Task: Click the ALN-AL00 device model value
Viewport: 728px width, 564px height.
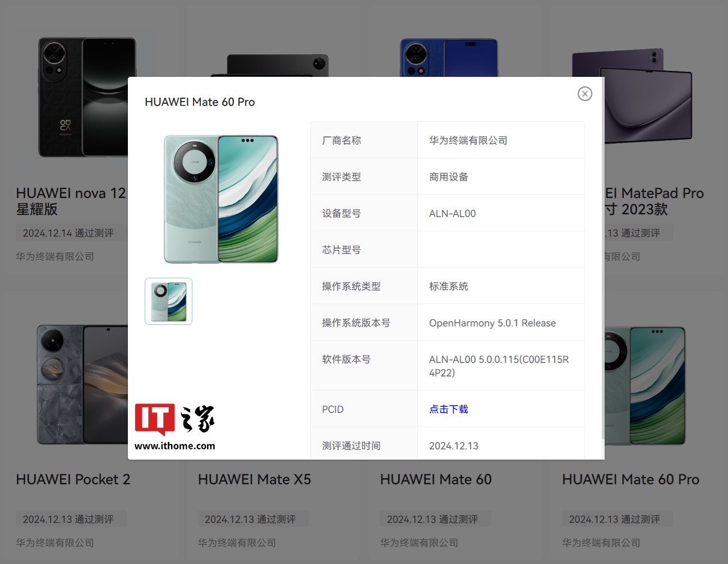Action: (452, 213)
